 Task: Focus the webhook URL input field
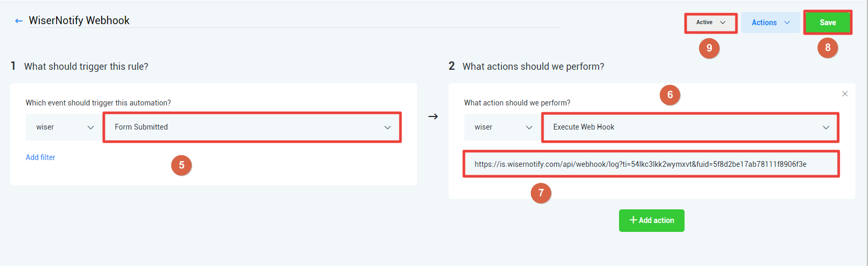(651, 164)
